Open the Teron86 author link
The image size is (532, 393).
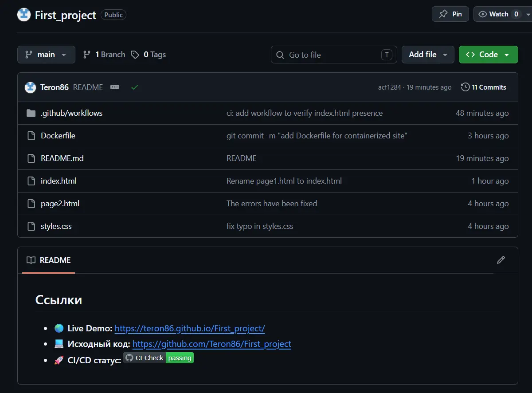tap(55, 87)
